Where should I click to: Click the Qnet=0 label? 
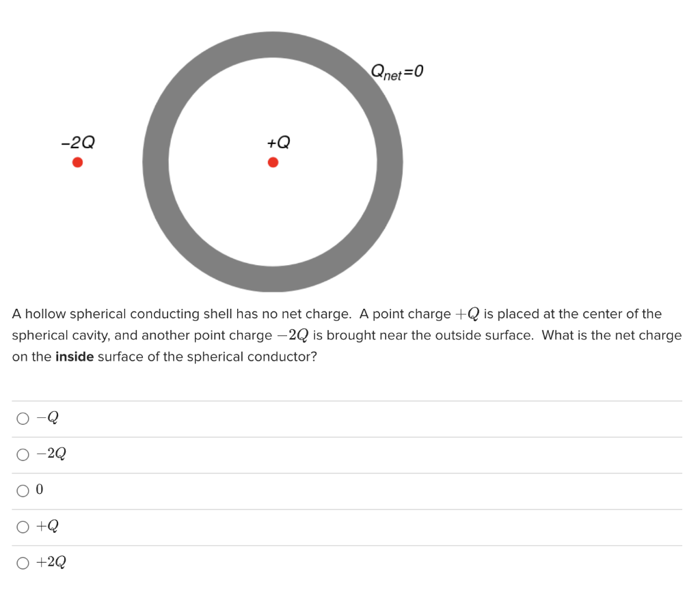(x=397, y=71)
